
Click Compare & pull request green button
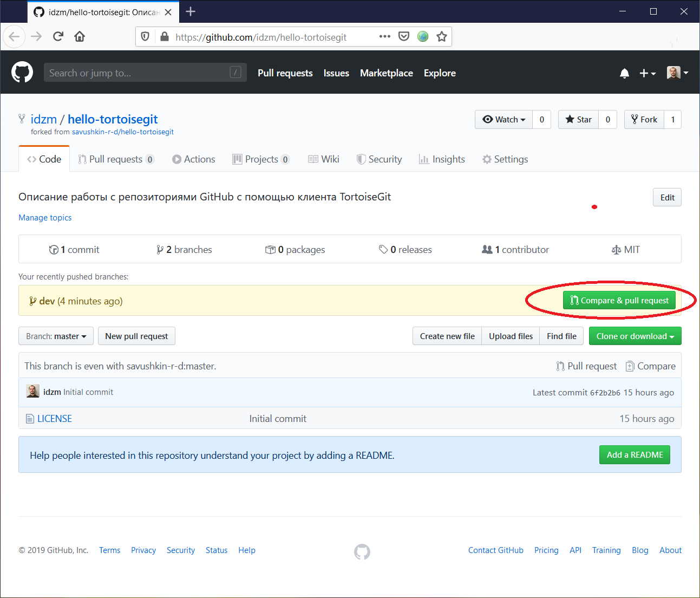coord(619,301)
